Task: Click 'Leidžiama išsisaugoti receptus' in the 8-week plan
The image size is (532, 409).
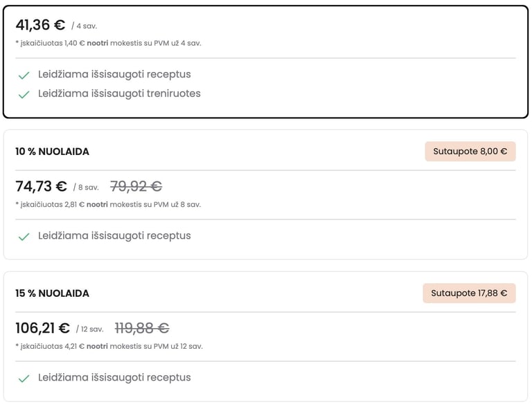Action: pos(114,235)
